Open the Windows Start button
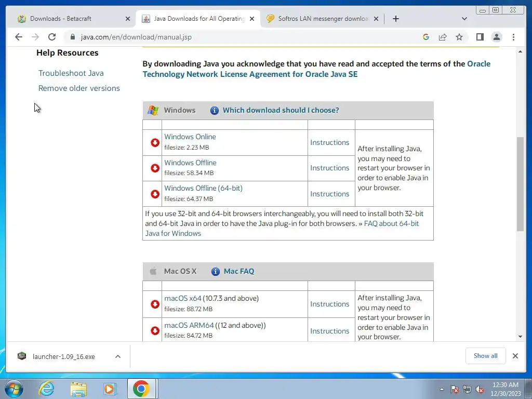This screenshot has height=399, width=532. (x=14, y=389)
